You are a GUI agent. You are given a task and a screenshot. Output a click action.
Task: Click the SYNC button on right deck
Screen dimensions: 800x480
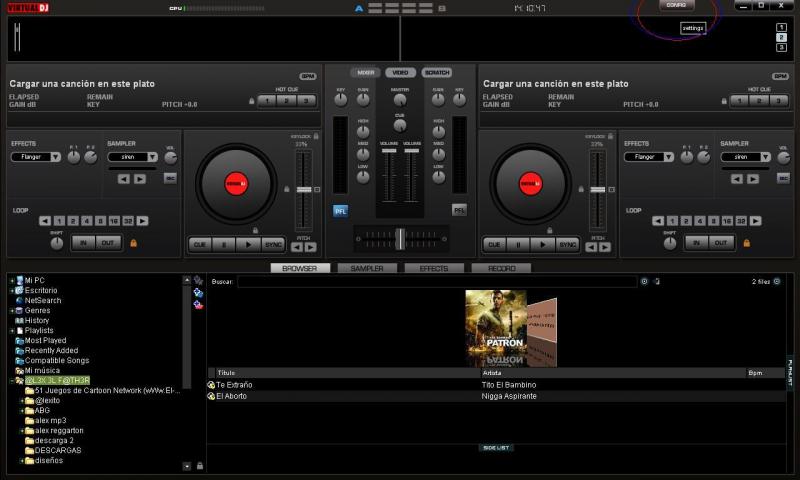click(567, 244)
